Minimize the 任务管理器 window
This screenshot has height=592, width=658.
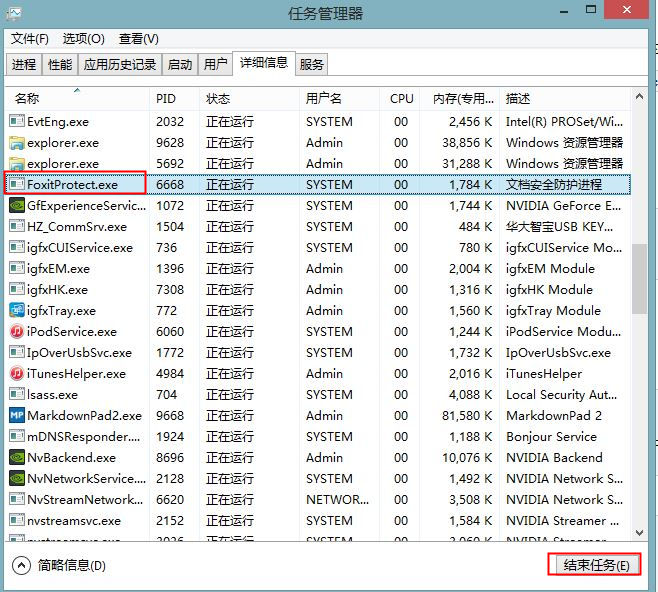564,10
